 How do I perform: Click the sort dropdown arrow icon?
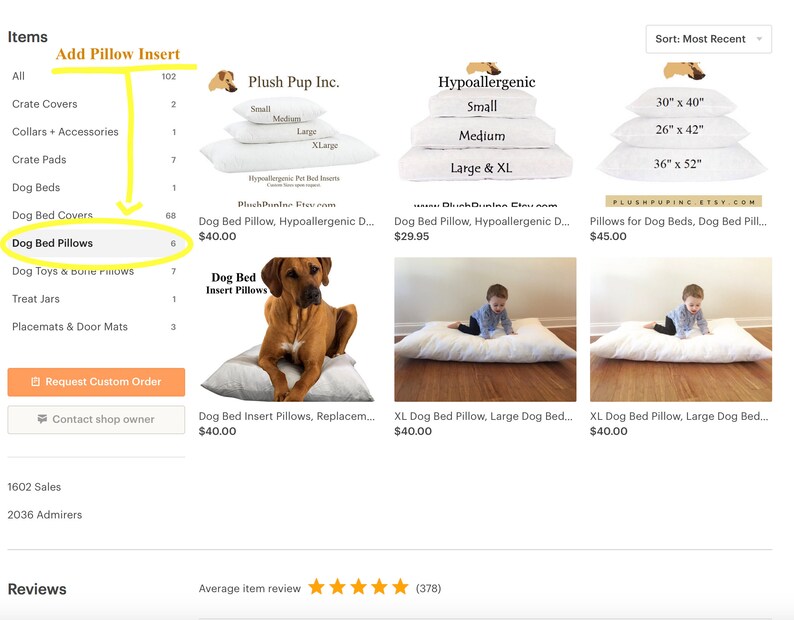[759, 39]
